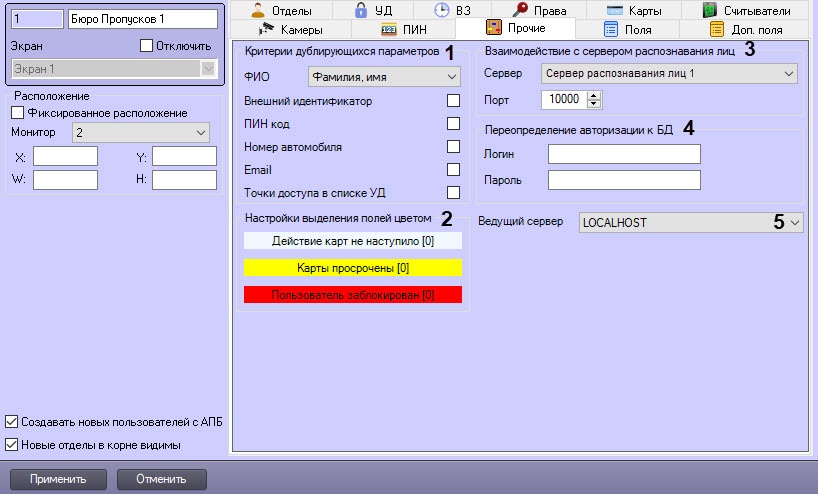
Task: Enable the Внешний идентификатор checkbox
Action: 453,101
